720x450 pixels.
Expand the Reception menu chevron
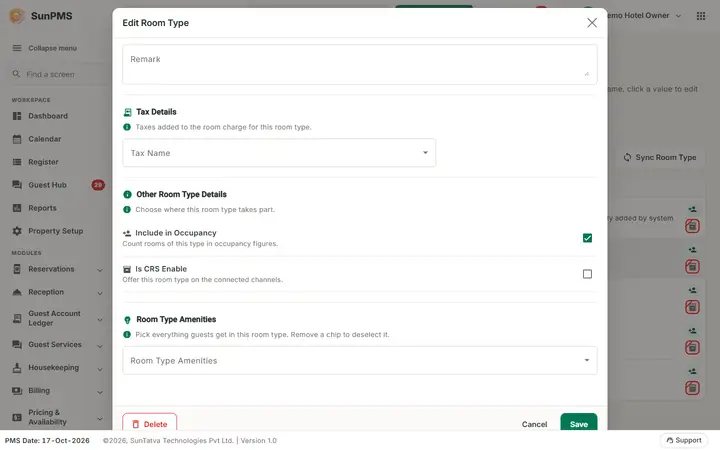100,293
